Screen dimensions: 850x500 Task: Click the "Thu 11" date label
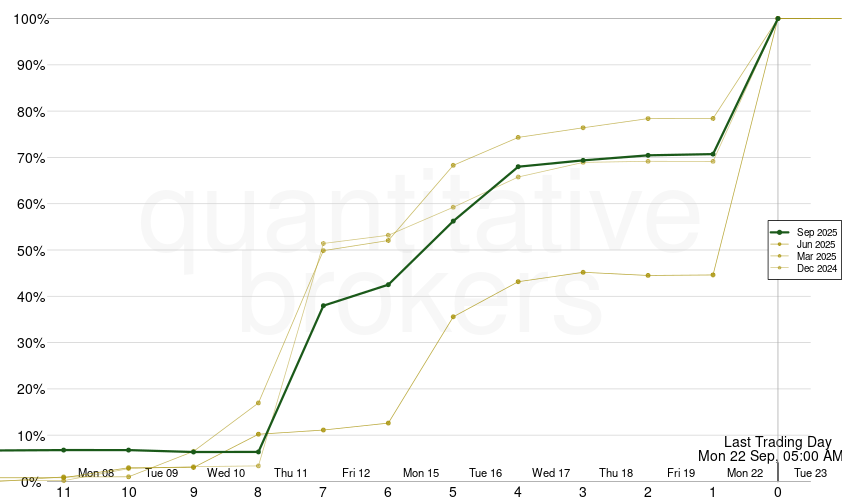tap(291, 473)
